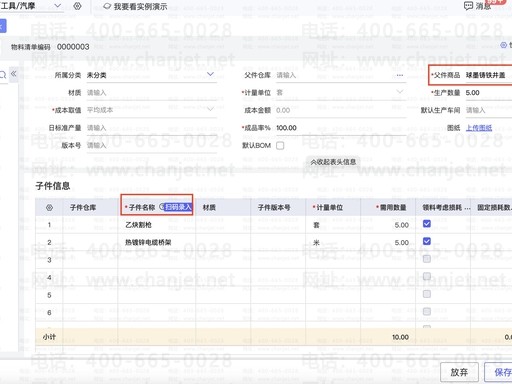Image resolution: width=512 pixels, height=384 pixels.
Task: Click the 子件仓库 column header
Action: point(83,208)
